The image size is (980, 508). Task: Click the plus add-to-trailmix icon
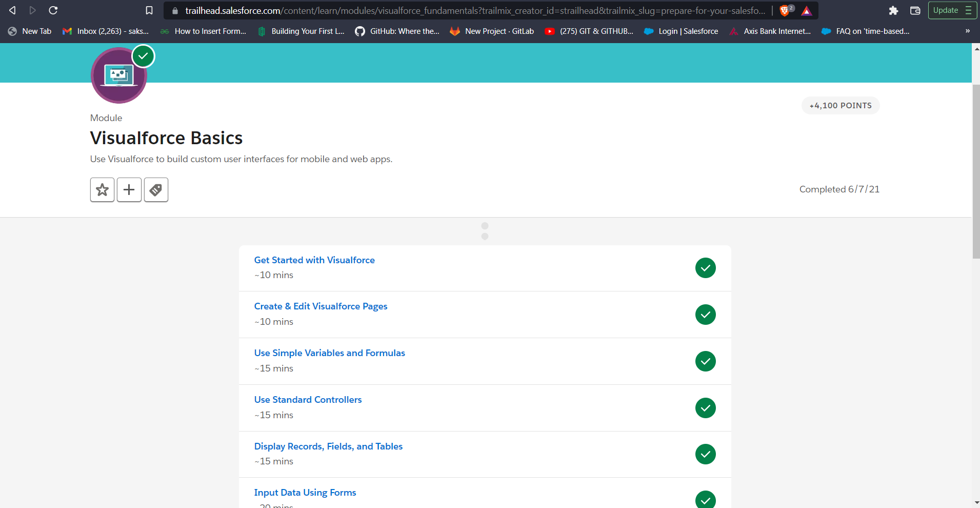click(129, 190)
